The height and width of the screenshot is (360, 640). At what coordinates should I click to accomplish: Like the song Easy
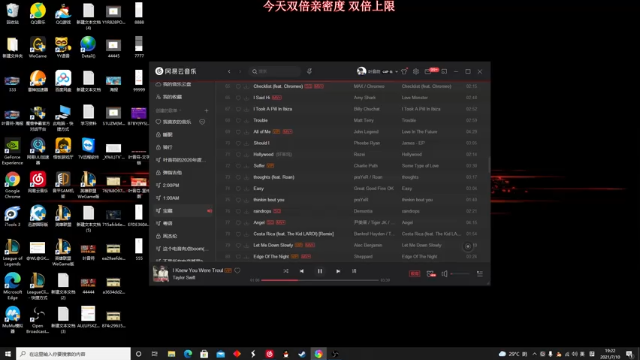point(238,189)
